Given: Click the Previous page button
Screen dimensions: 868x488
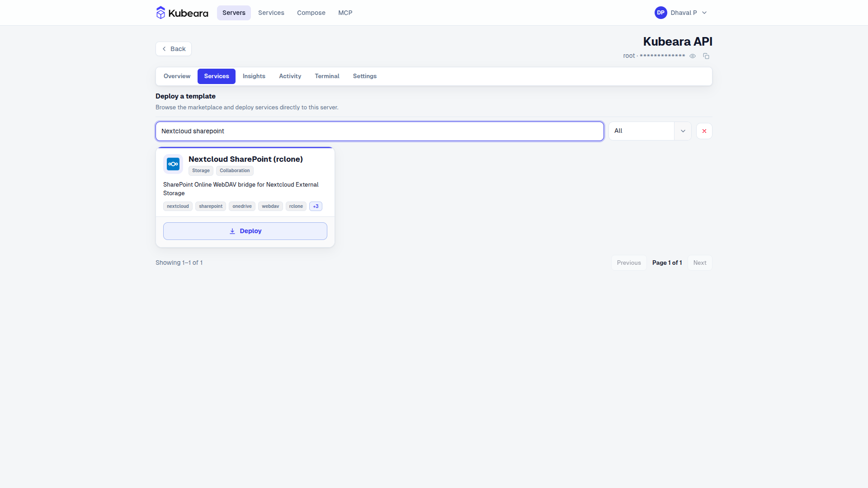Looking at the screenshot, I should click(629, 263).
